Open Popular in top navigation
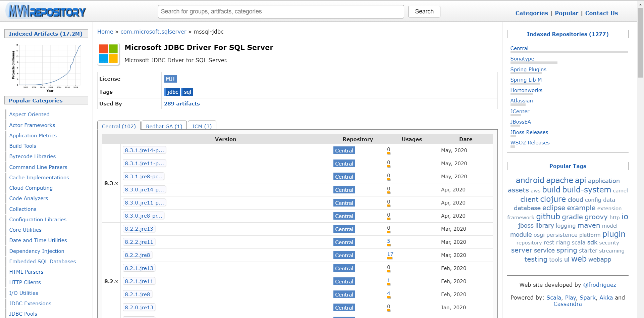Viewport: 644px width, 318px height. (x=567, y=13)
